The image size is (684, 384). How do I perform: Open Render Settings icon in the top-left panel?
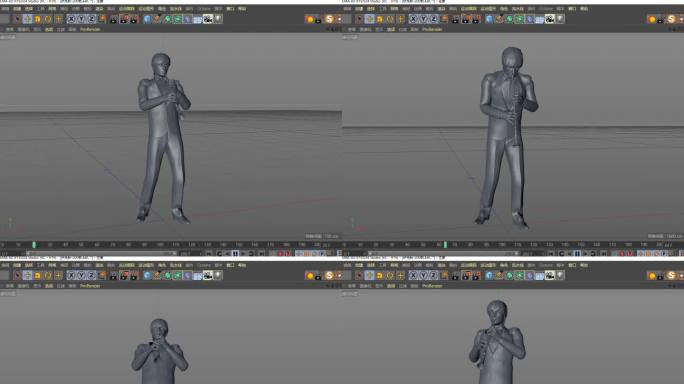pos(134,19)
